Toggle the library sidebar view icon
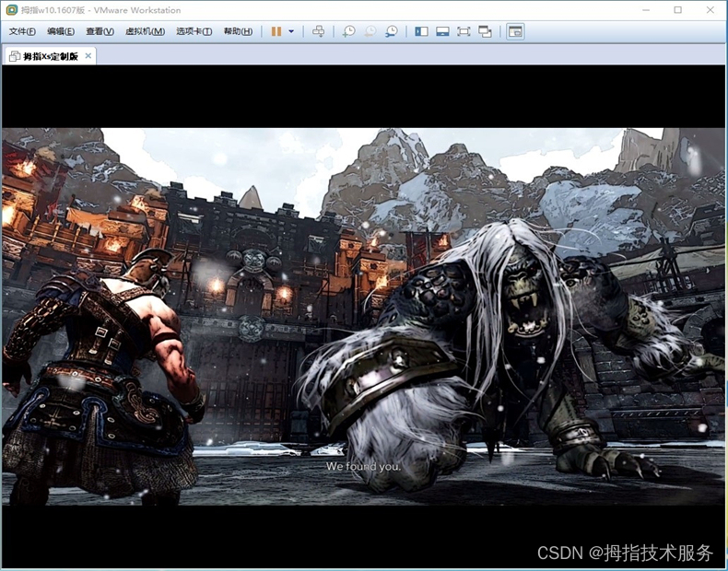Viewport: 728px width, 571px height. [x=421, y=31]
